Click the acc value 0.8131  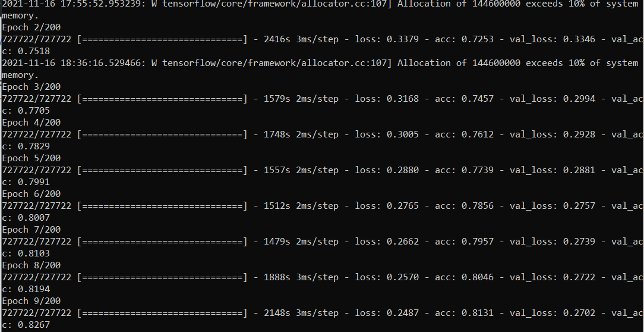(478, 314)
